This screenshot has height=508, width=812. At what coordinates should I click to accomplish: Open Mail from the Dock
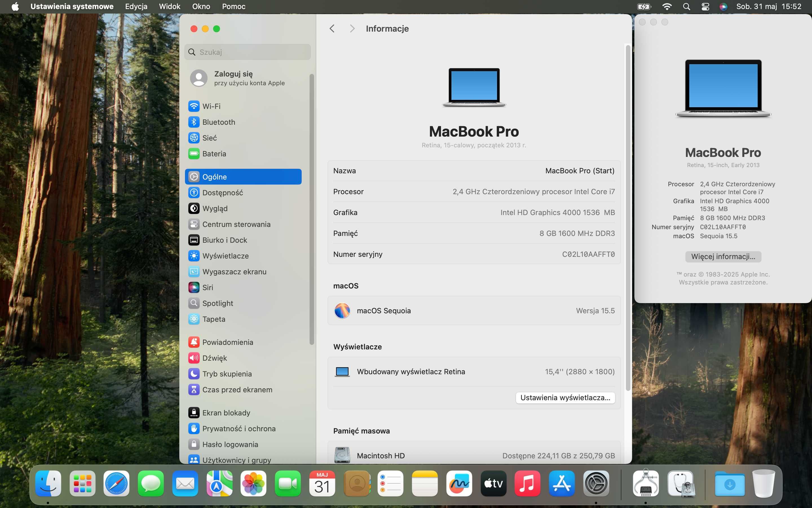(x=185, y=483)
